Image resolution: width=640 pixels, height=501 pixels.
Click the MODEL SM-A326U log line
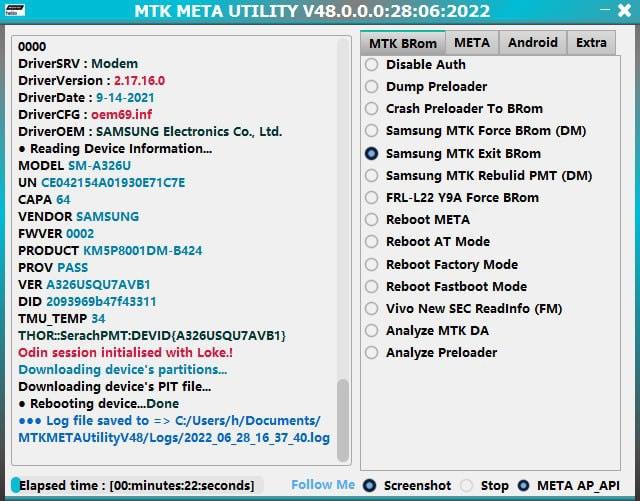[74, 166]
